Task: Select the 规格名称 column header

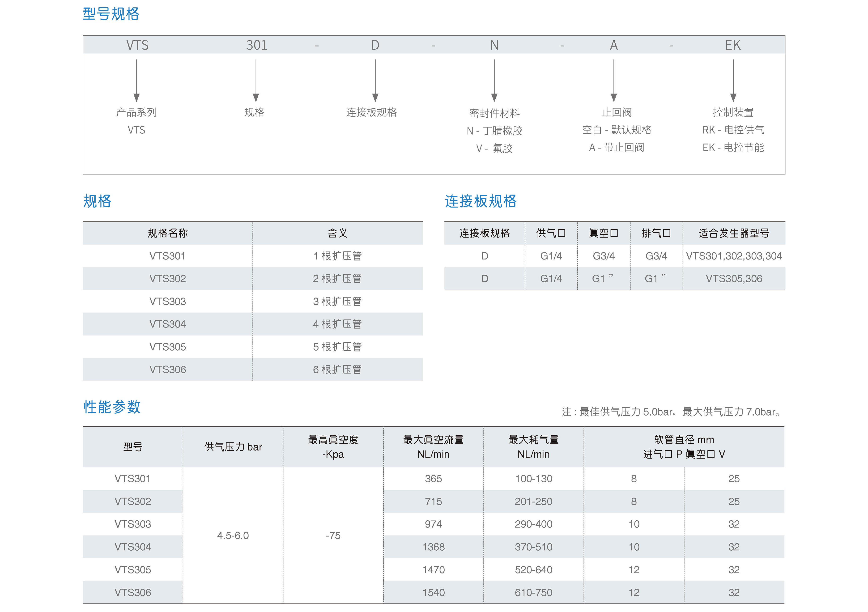Action: coord(167,233)
